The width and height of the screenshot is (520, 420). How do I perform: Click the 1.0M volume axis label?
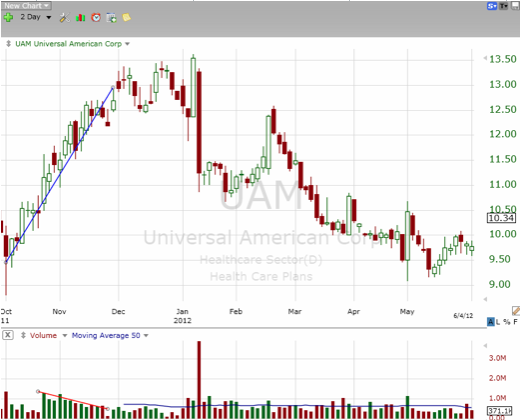coord(497,398)
